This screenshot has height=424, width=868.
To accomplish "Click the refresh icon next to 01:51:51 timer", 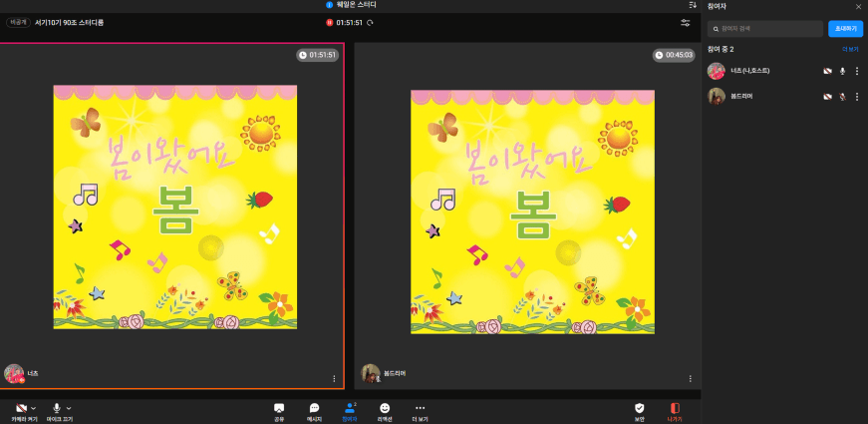I will click(370, 23).
